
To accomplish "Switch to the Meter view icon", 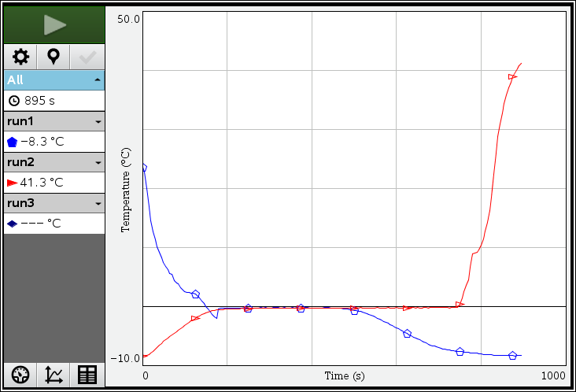I will pyautogui.click(x=20, y=375).
